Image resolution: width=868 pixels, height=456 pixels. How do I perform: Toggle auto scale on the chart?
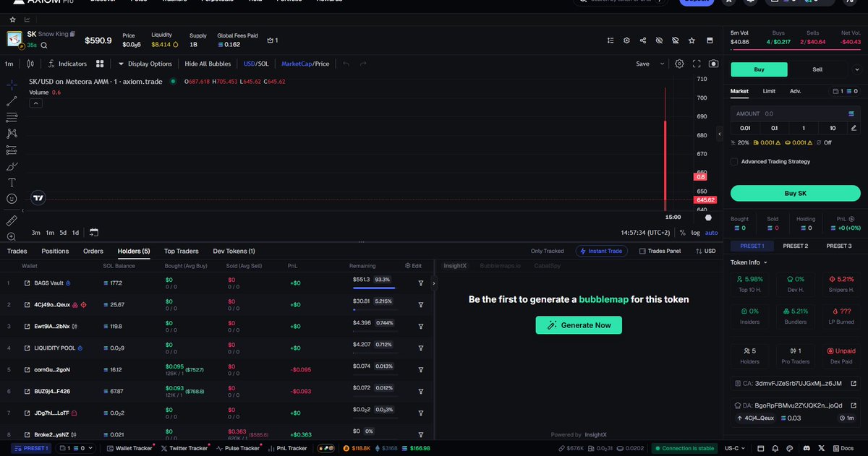point(711,233)
